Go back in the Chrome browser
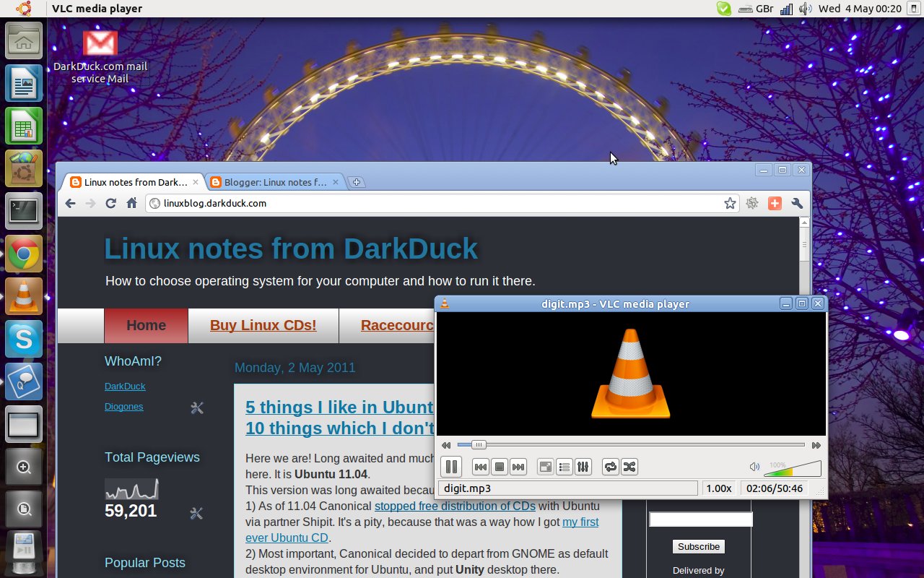This screenshot has width=924, height=578. tap(70, 204)
